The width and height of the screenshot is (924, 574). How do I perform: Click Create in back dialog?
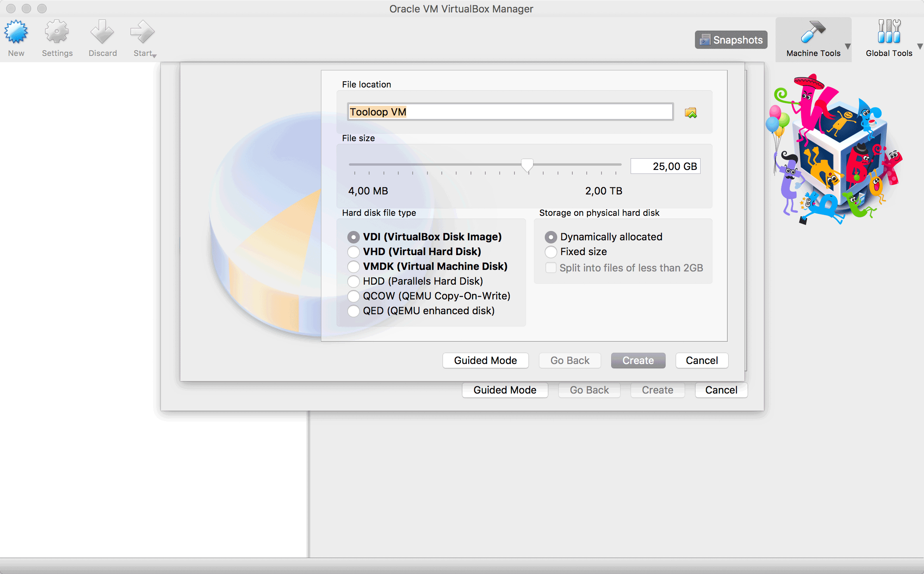coord(657,390)
